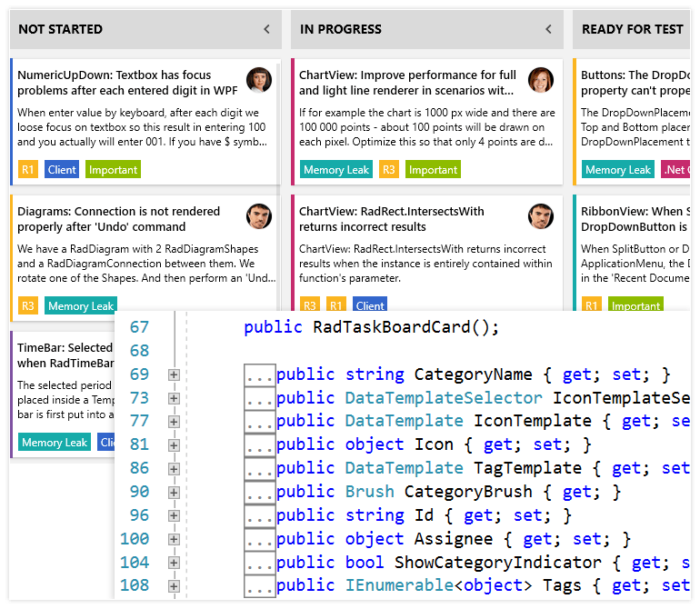Click the Assignee property name in code
This screenshot has height=609, width=700.
pos(453,539)
